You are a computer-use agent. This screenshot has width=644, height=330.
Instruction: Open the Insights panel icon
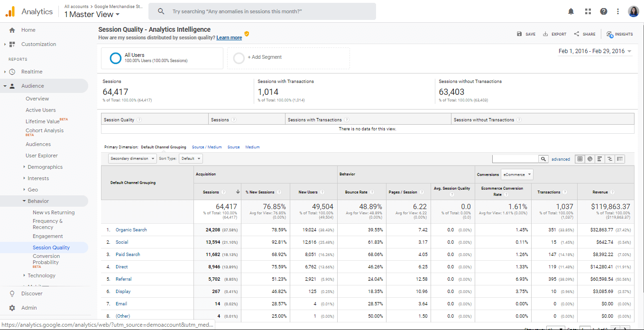click(619, 34)
